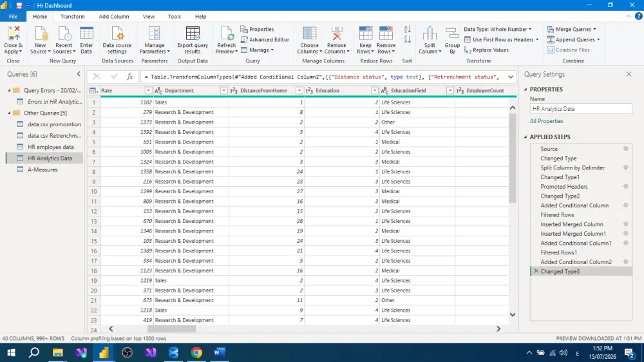Open Education column filter dropdown
Screen dimensions: 644x362
click(x=375, y=90)
